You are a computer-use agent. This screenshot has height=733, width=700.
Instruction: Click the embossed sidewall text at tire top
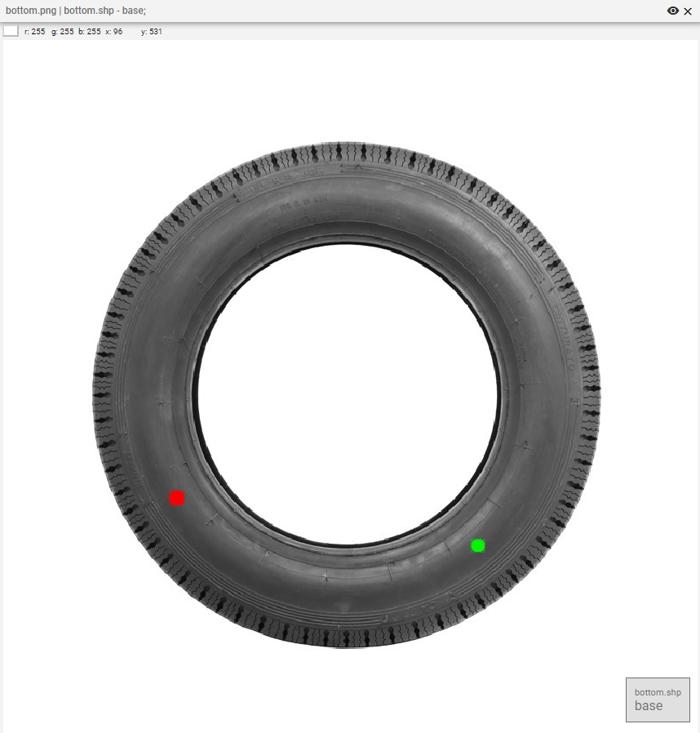(286, 177)
